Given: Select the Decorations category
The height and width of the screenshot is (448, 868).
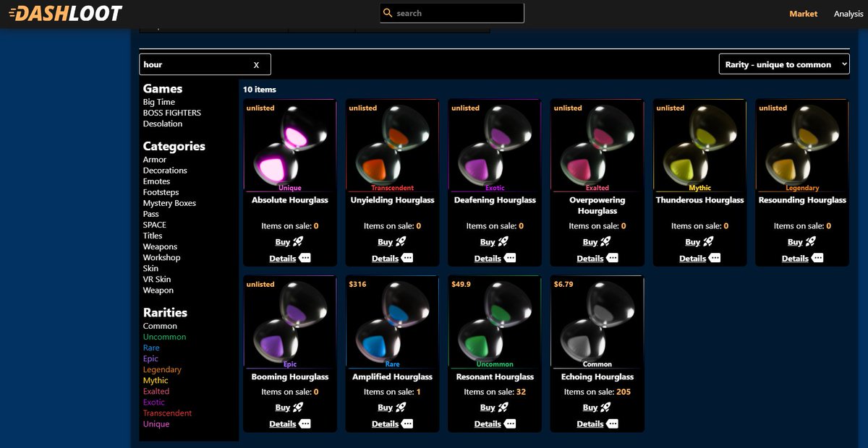Looking at the screenshot, I should coord(165,171).
